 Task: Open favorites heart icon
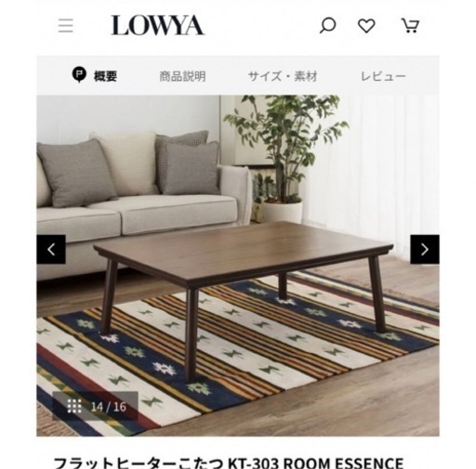tap(366, 25)
